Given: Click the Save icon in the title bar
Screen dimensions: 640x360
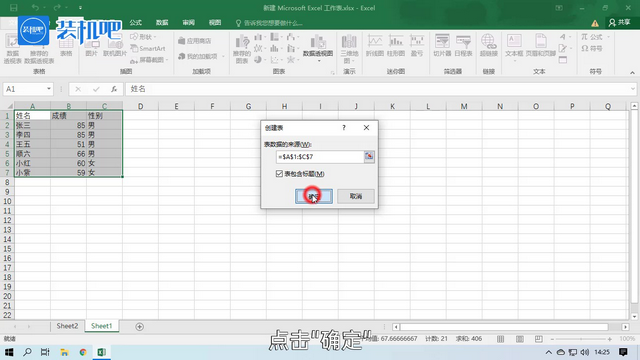Looking at the screenshot, I should [x=13, y=8].
